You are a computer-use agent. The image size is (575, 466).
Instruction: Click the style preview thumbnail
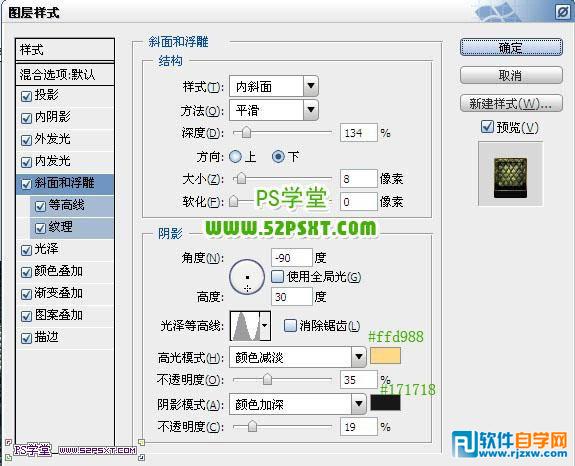coord(510,174)
